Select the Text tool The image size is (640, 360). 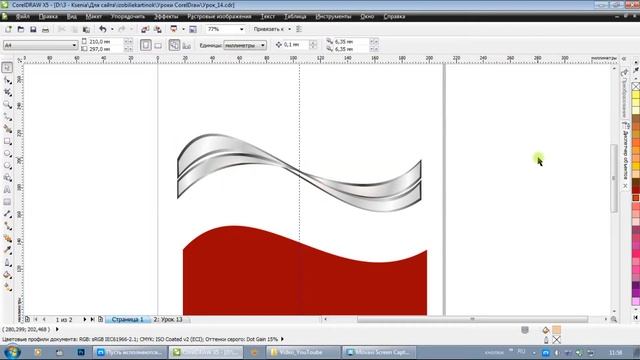click(7, 190)
